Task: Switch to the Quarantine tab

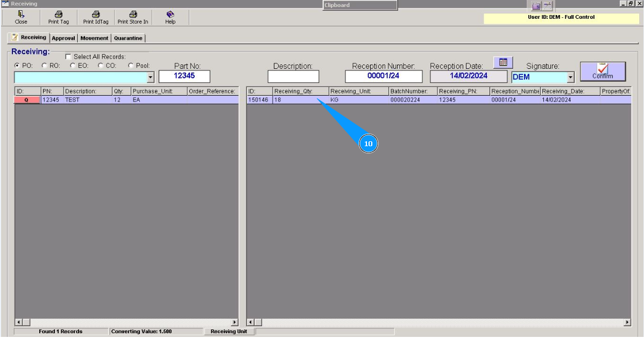Action: (x=128, y=38)
